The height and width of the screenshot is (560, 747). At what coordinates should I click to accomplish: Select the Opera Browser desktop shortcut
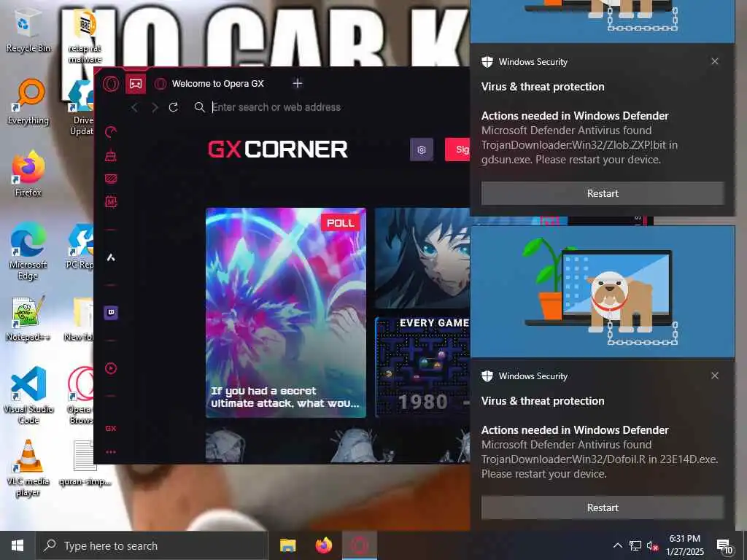80,395
